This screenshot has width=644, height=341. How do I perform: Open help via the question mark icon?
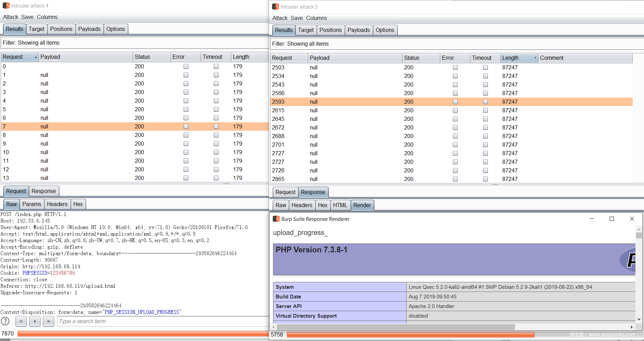click(5, 321)
